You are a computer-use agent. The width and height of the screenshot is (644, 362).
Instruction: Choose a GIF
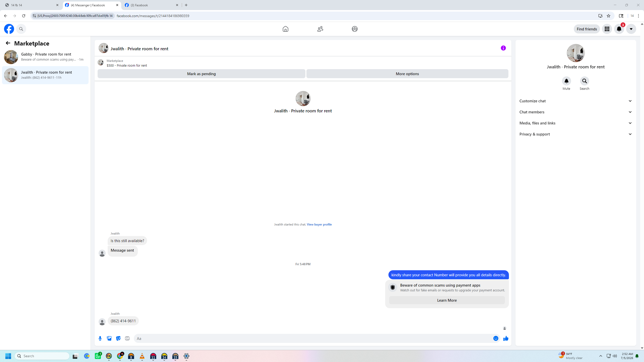127,338
